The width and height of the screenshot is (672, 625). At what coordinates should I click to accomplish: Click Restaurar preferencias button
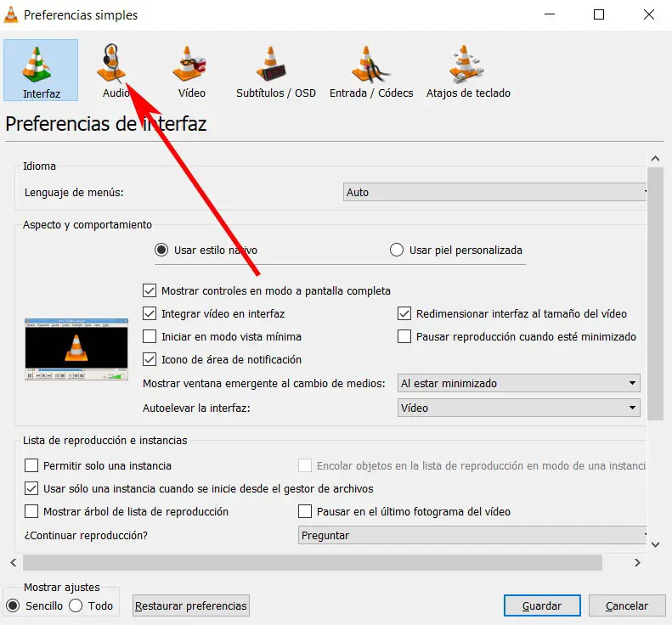[190, 605]
